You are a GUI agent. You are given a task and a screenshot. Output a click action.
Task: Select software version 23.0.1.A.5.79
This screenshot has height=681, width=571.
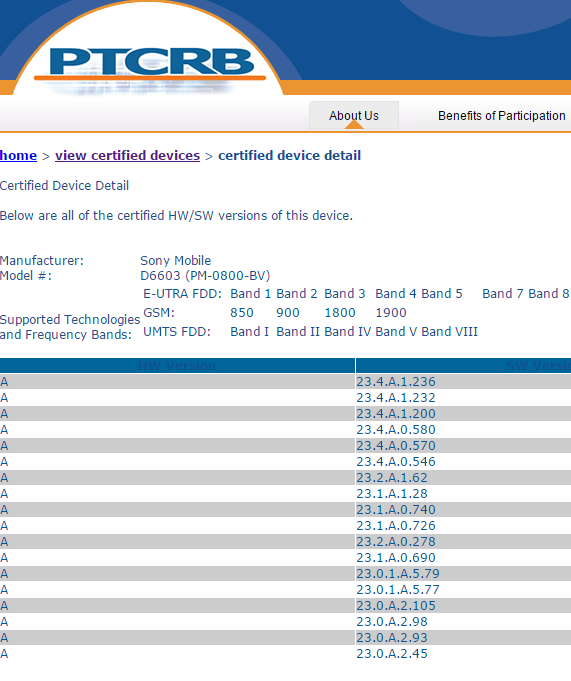click(398, 573)
